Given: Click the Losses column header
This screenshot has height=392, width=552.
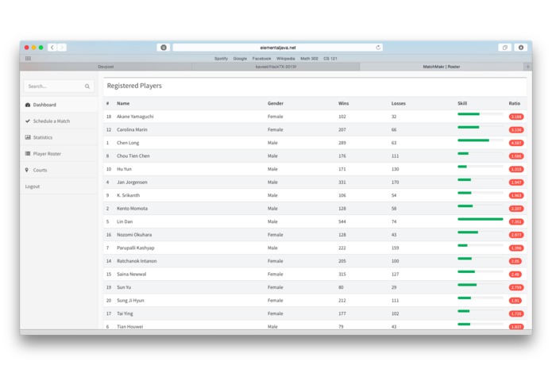Looking at the screenshot, I should pyautogui.click(x=399, y=103).
